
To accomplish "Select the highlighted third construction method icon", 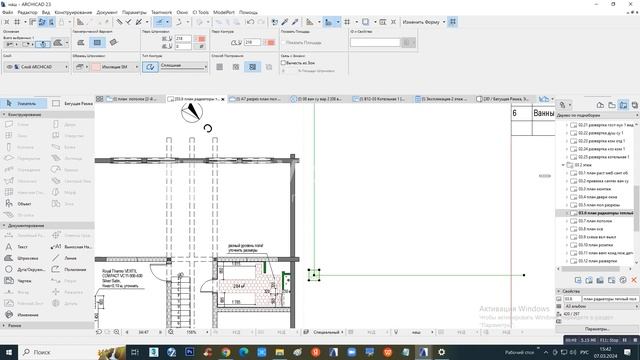I will click(x=253, y=67).
